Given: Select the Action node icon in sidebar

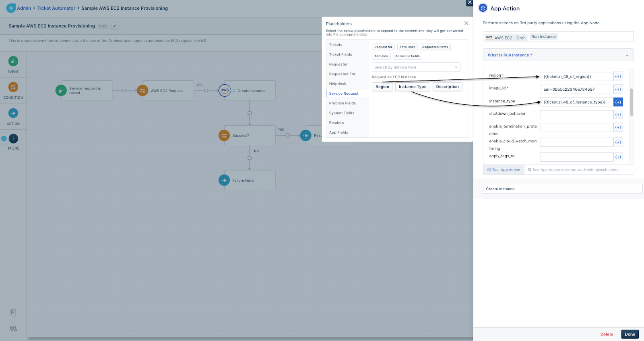Looking at the screenshot, I should point(13,113).
